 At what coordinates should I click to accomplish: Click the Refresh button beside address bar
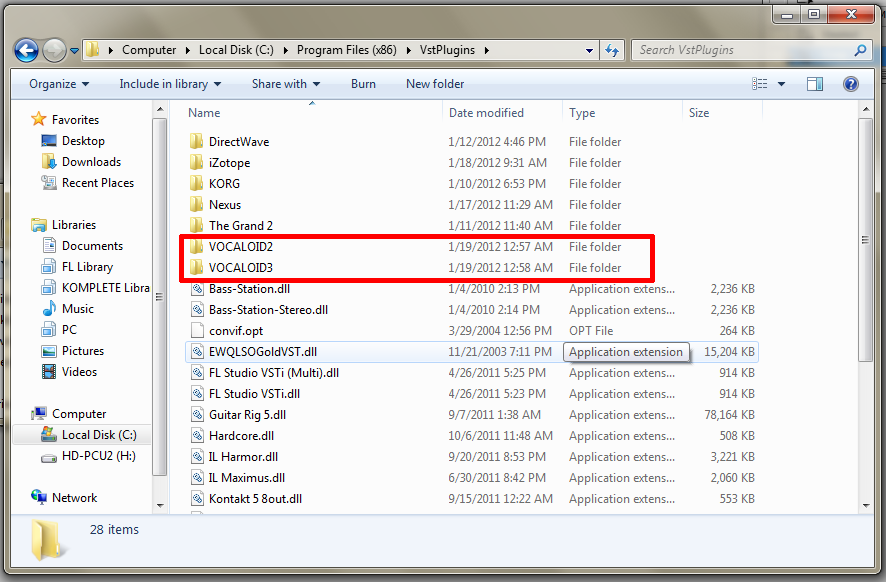[612, 50]
